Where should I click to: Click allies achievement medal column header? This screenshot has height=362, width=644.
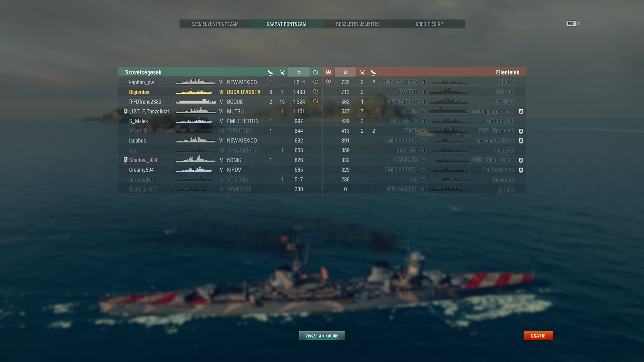tap(316, 72)
